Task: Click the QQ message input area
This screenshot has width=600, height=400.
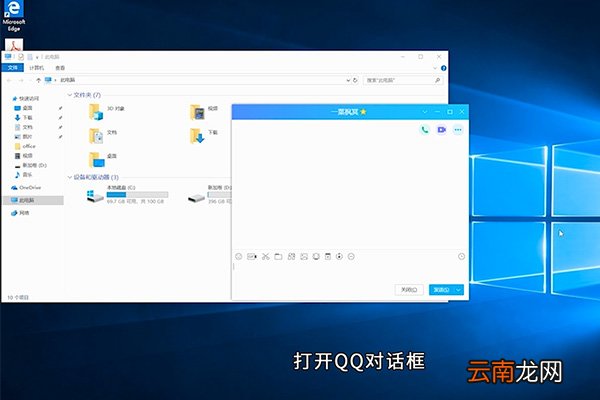Action: pyautogui.click(x=350, y=273)
